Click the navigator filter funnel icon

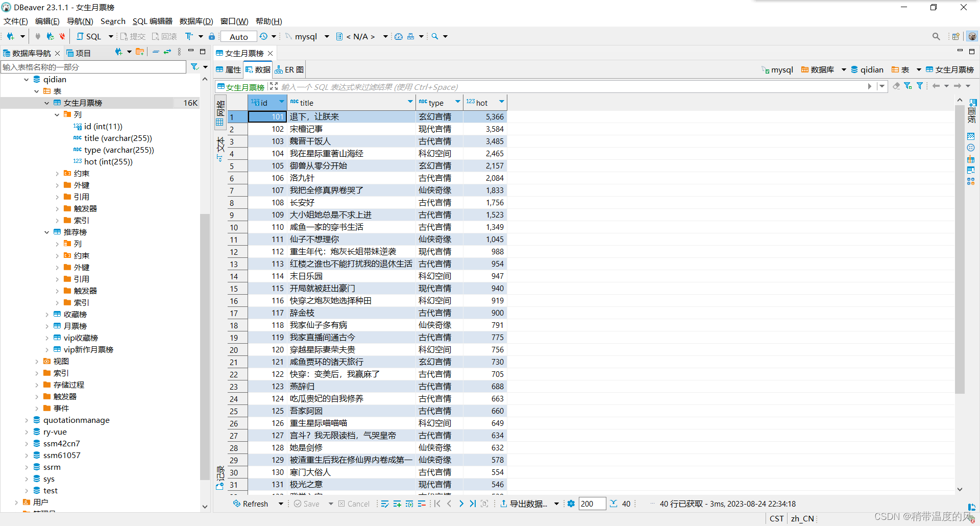(x=194, y=67)
